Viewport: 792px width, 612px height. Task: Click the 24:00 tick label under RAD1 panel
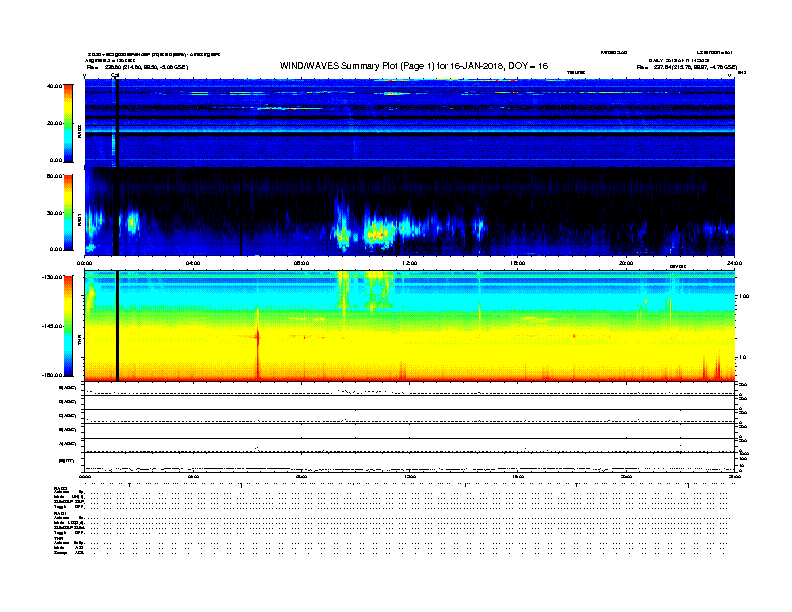pos(734,263)
